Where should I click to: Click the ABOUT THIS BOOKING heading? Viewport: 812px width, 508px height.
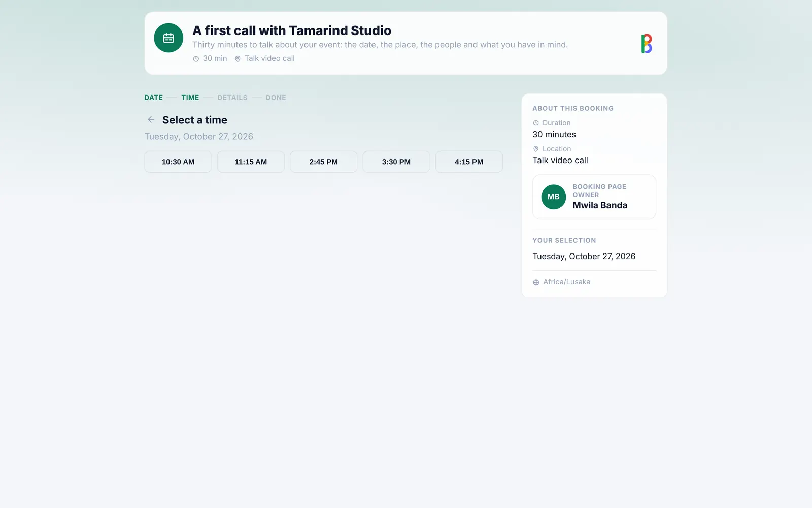(573, 108)
